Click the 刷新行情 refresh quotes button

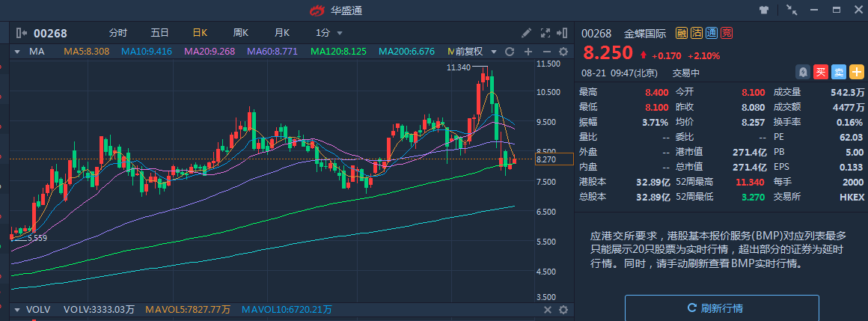click(721, 308)
